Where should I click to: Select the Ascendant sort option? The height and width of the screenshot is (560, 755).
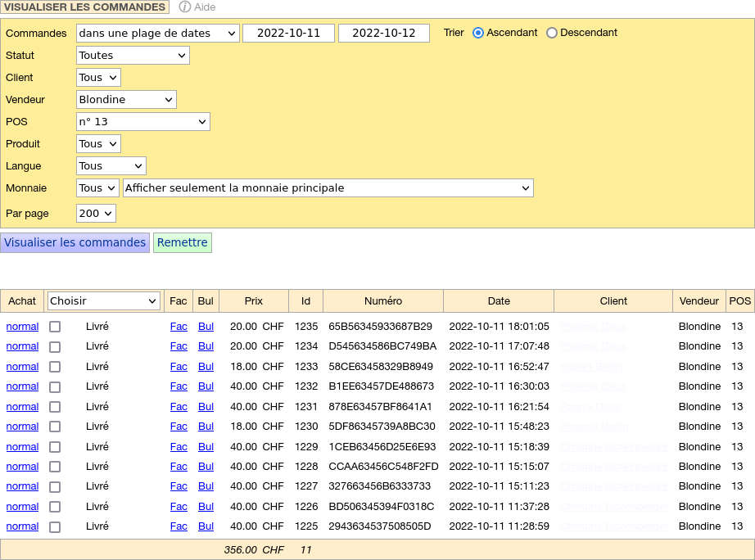478,33
